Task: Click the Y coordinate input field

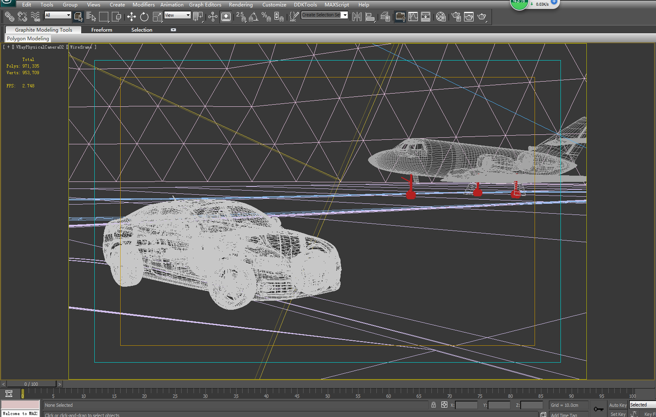Action: coord(499,405)
